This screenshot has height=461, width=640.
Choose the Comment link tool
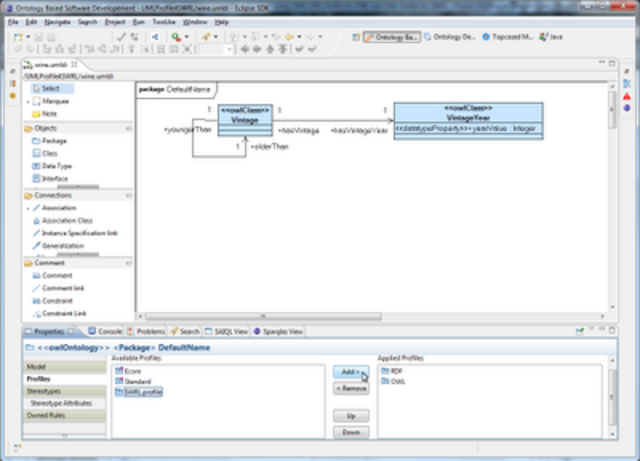coord(58,288)
